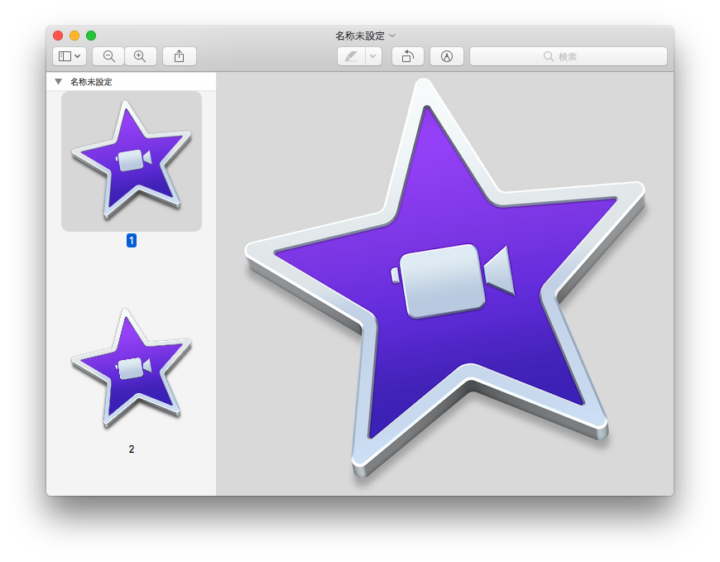Select the second star thumbnail in sidebar
The height and width of the screenshot is (562, 720).
(131, 367)
